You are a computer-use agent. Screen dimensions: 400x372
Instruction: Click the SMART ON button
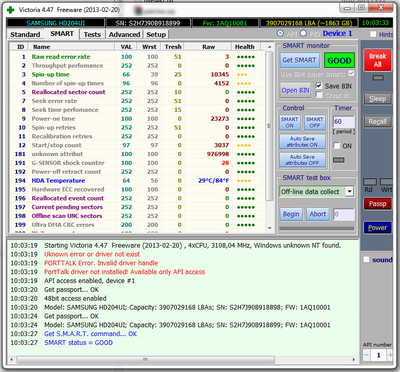[x=290, y=122]
